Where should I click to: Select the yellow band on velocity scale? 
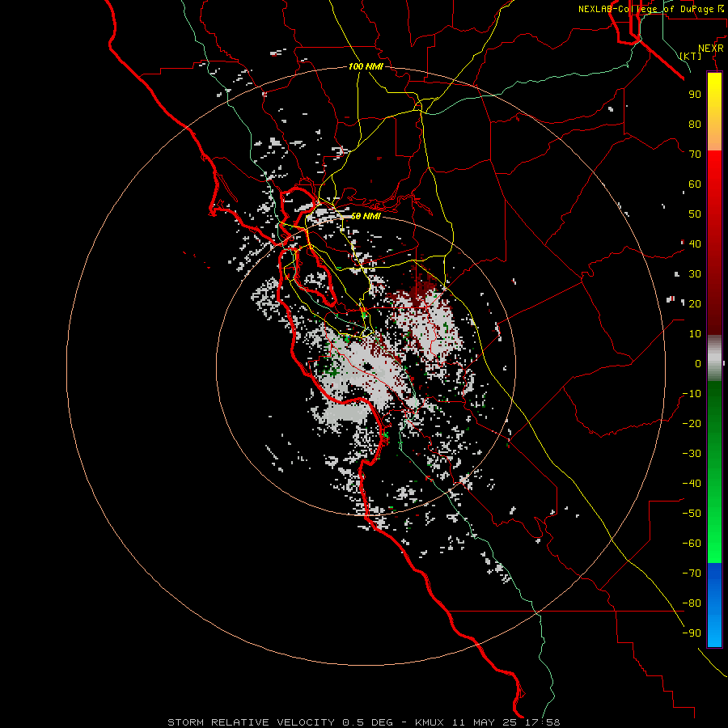tap(714, 111)
